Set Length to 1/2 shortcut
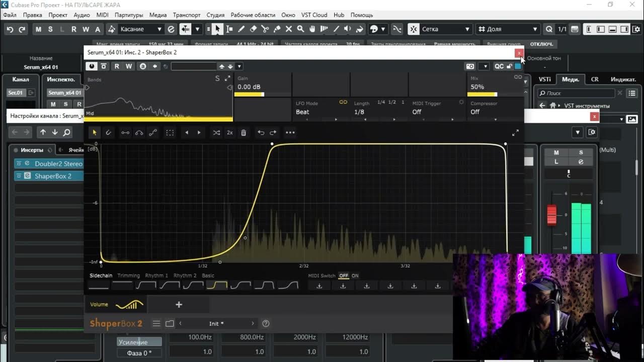The image size is (644, 362). pos(392,102)
